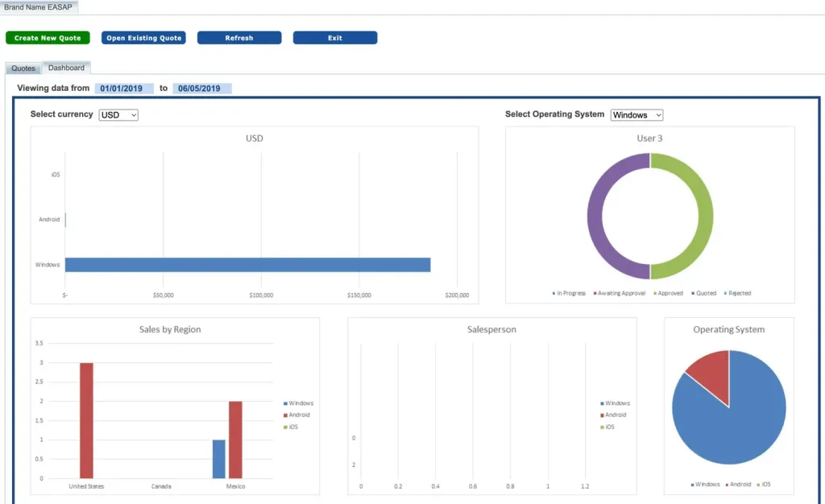The image size is (825, 504).
Task: Click iOS legend entry in Sales by Region
Action: tap(291, 427)
